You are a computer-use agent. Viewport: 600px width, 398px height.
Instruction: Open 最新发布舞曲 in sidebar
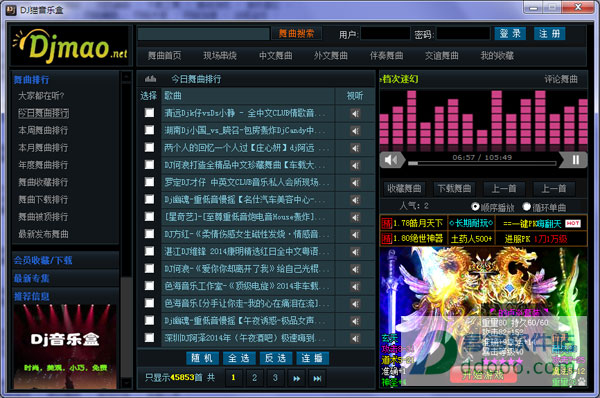click(43, 234)
